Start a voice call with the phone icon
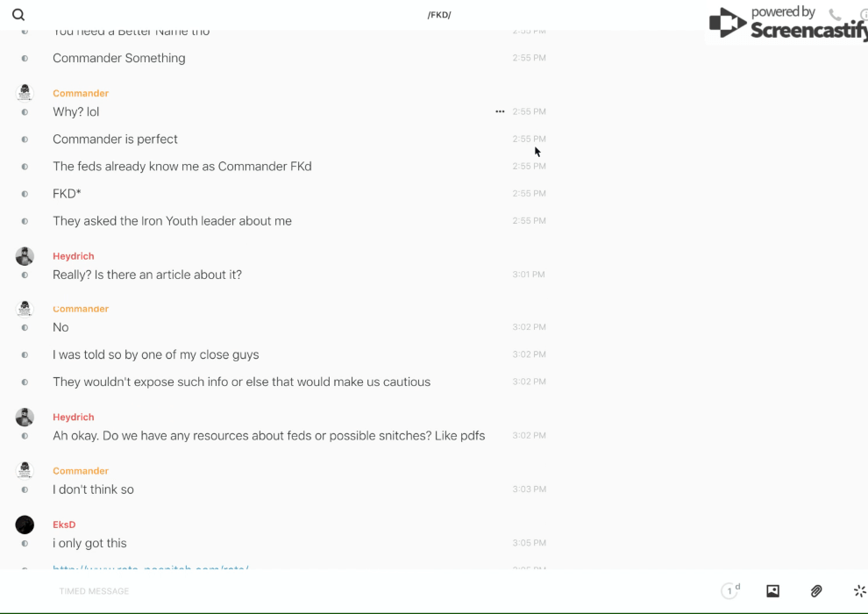Screen dimensions: 868x614 (x=835, y=15)
